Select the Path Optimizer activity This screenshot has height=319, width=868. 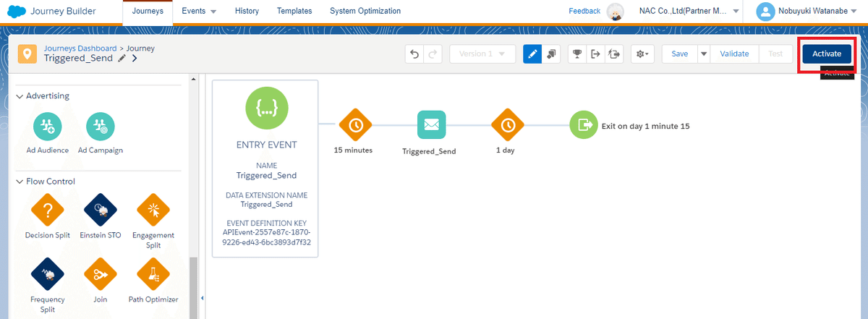coord(153,274)
